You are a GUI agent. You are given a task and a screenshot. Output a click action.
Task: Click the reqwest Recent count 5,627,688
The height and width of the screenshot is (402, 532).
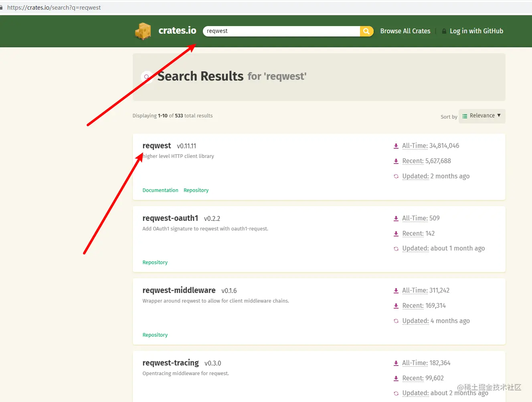(438, 161)
